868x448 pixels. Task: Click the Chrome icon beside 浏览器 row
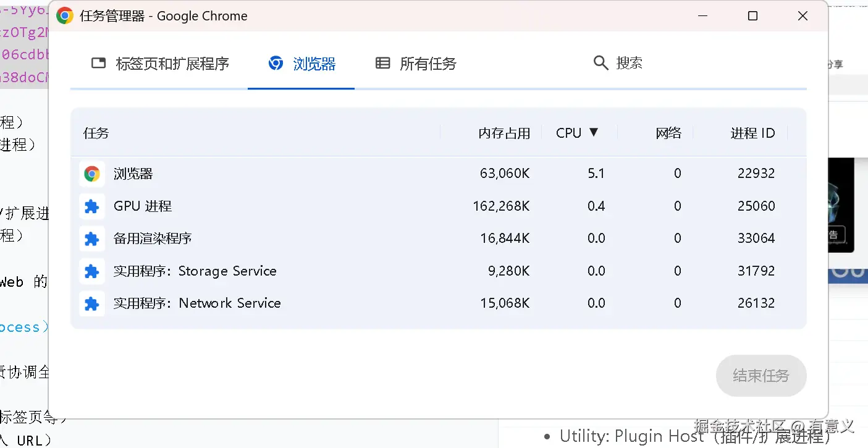click(92, 174)
